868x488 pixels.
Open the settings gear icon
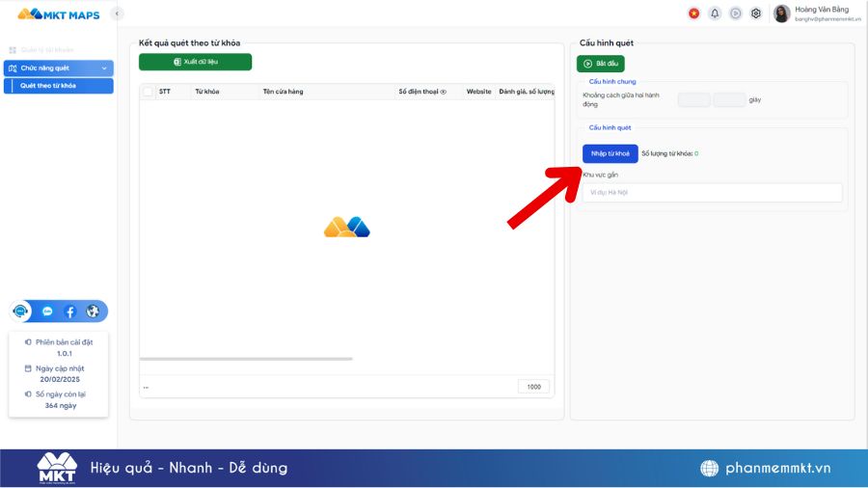click(756, 14)
